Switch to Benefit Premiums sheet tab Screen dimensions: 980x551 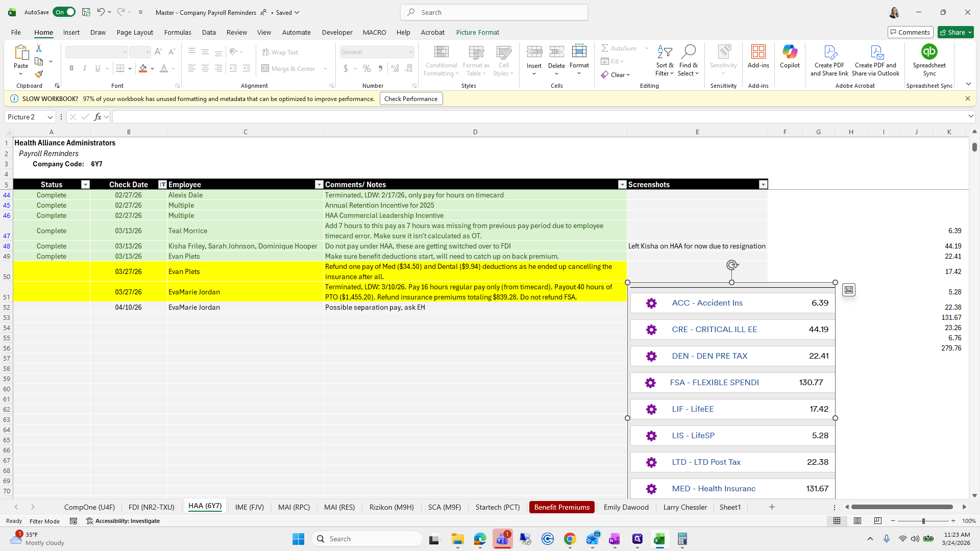(x=561, y=507)
